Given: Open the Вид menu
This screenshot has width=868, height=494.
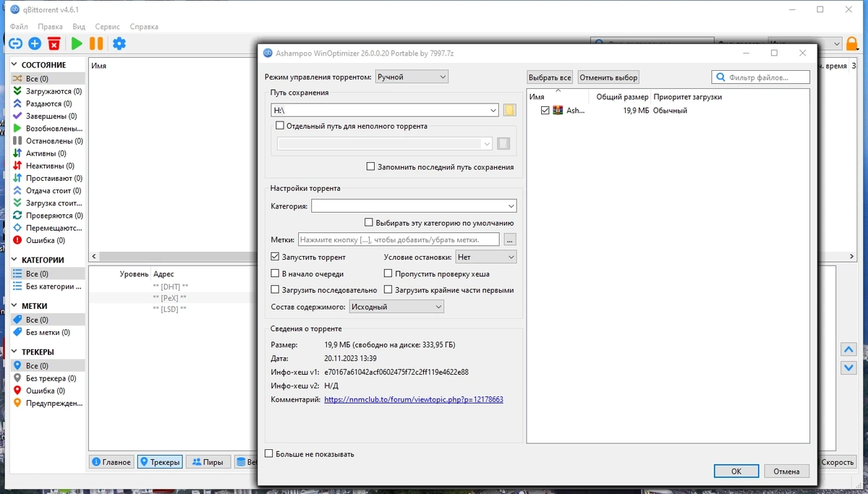Looking at the screenshot, I should point(79,26).
